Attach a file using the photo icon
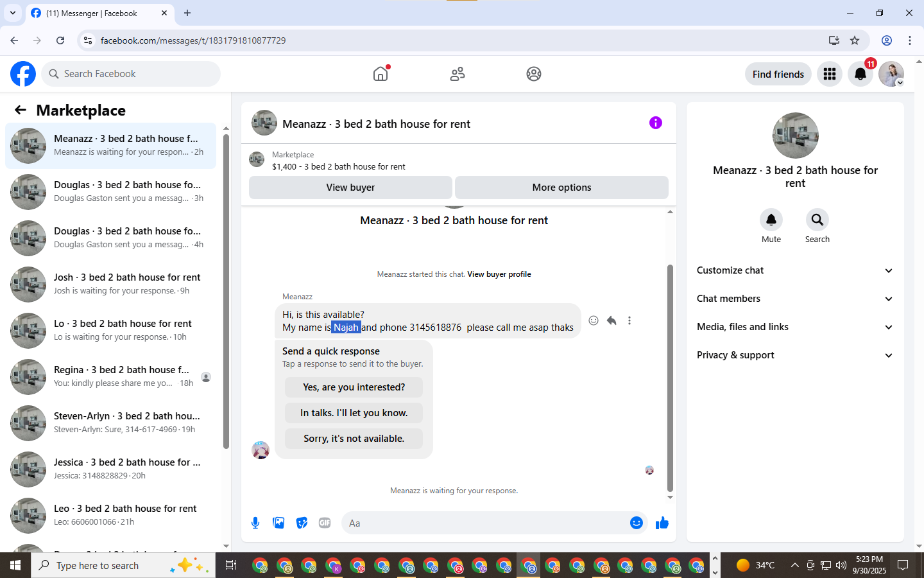The height and width of the screenshot is (578, 924). 278,523
